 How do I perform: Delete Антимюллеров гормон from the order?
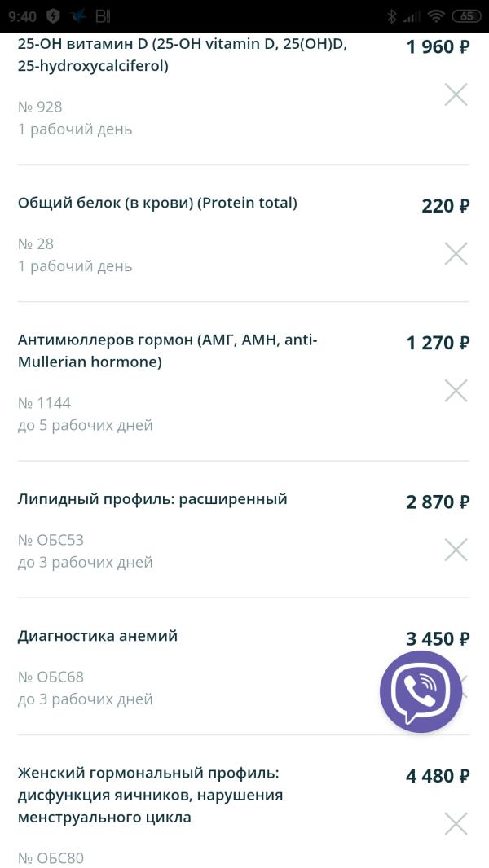[456, 391]
